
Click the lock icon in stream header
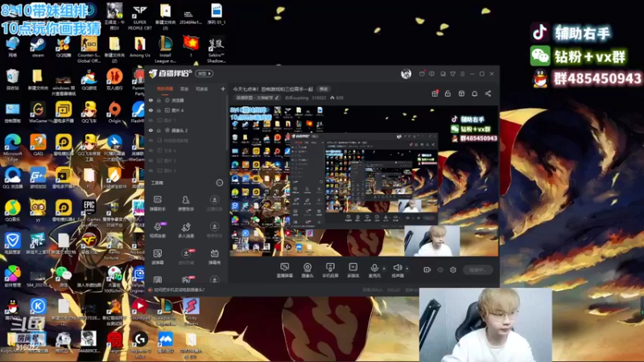[x=448, y=93]
